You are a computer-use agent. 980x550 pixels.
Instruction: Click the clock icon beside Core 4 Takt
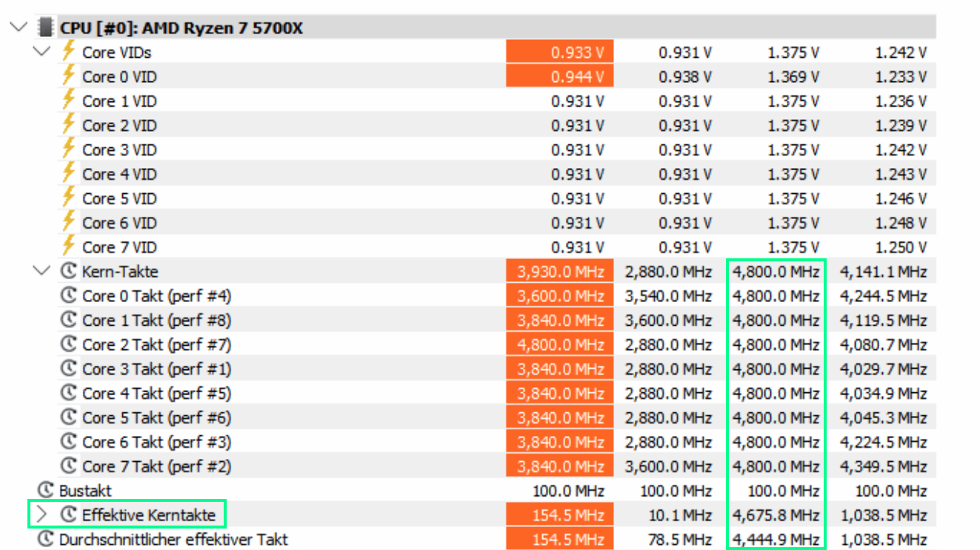click(x=69, y=393)
